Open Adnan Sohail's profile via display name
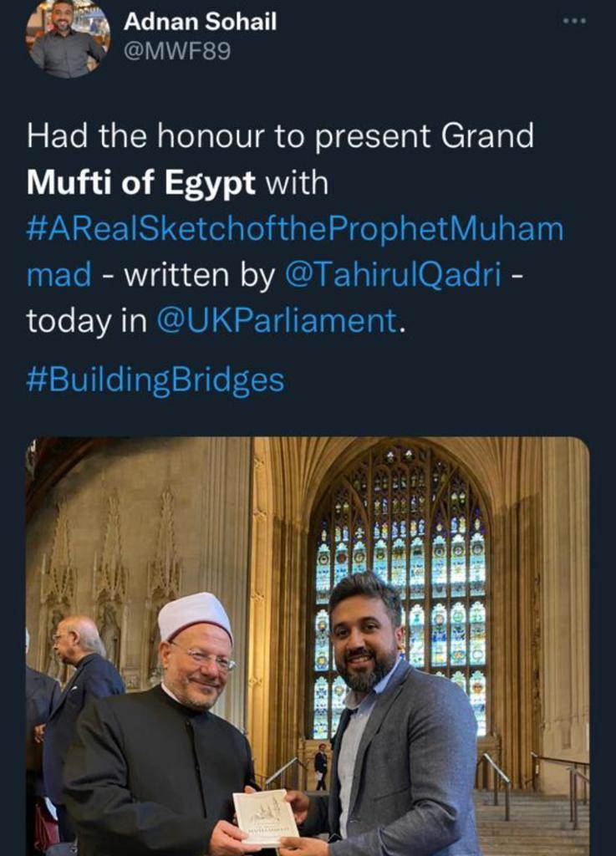The width and height of the screenshot is (616, 856). pos(200,22)
